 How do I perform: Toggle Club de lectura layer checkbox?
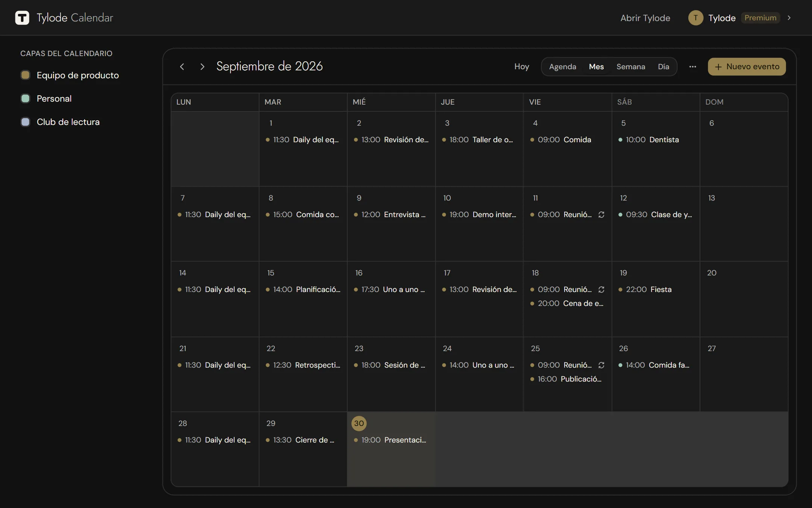click(25, 122)
